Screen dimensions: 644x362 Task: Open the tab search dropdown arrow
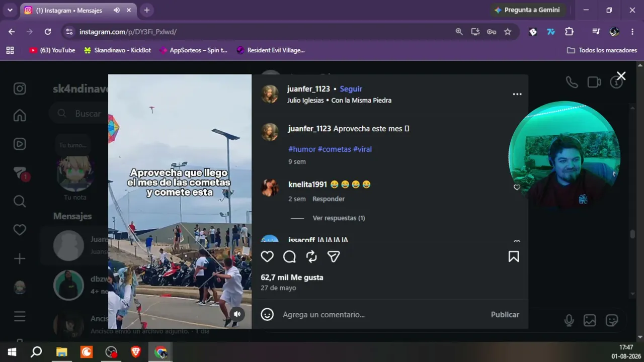(x=10, y=10)
